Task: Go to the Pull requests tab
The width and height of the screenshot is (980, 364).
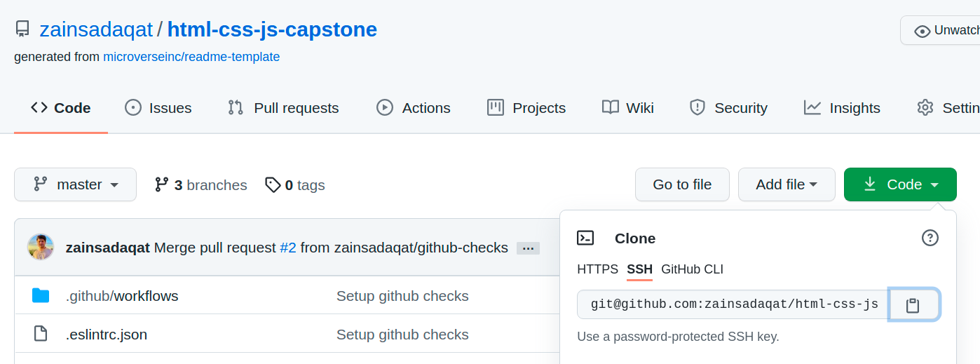Action: [x=283, y=108]
